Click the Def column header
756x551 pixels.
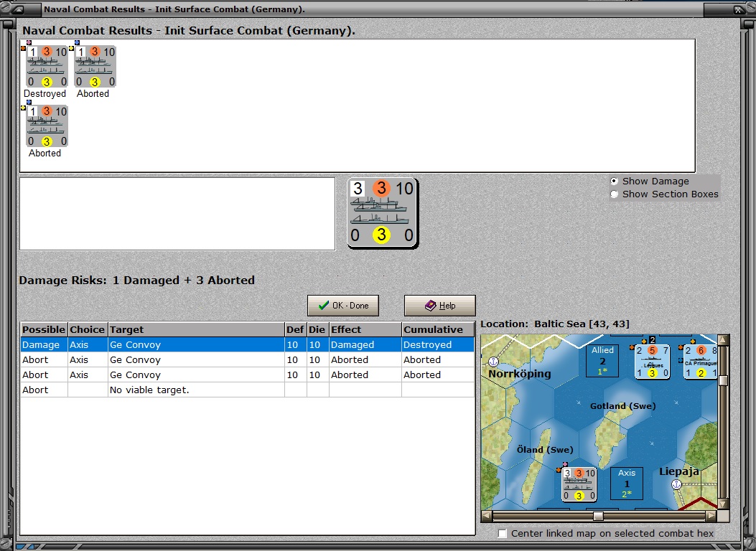point(296,329)
